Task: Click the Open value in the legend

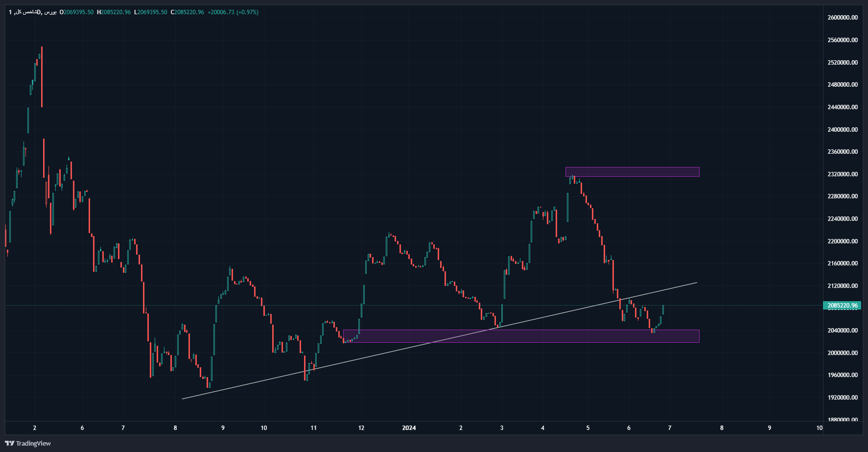Action: [78, 12]
